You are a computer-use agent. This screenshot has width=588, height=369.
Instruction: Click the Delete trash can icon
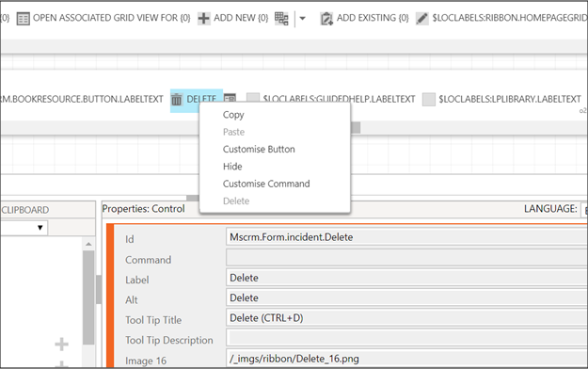[x=177, y=100]
